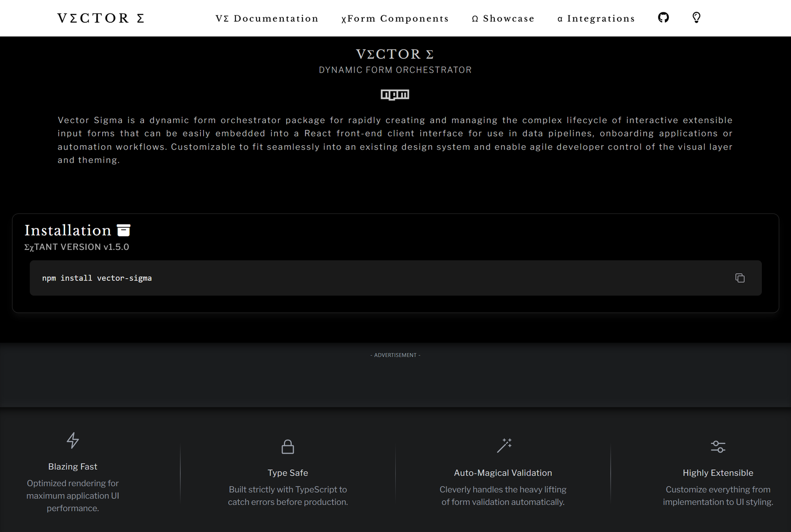Open the α Integrations nav link
791x532 pixels.
pos(596,19)
